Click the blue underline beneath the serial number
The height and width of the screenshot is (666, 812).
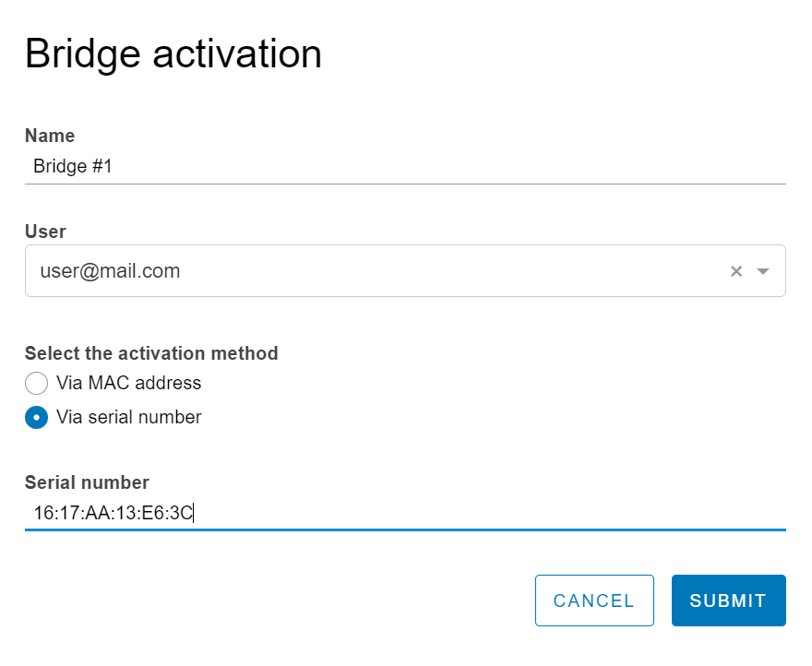tap(405, 529)
